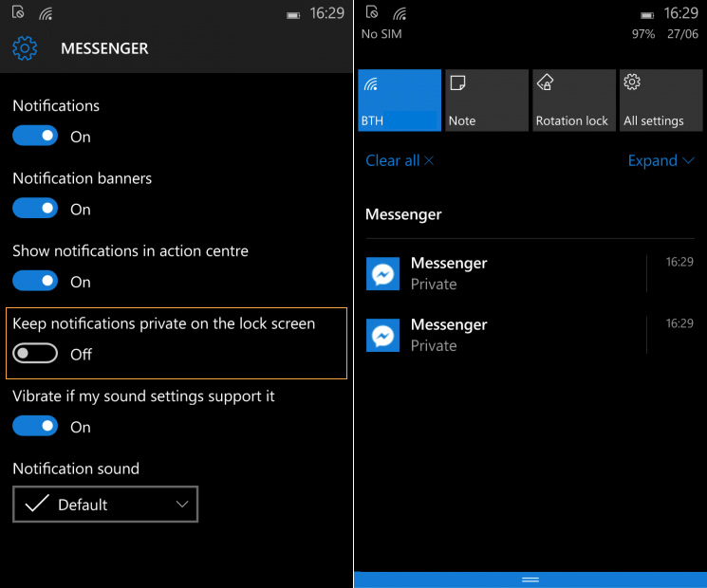Open the All settings tile
Viewport: 707px width, 588px height.
point(661,100)
